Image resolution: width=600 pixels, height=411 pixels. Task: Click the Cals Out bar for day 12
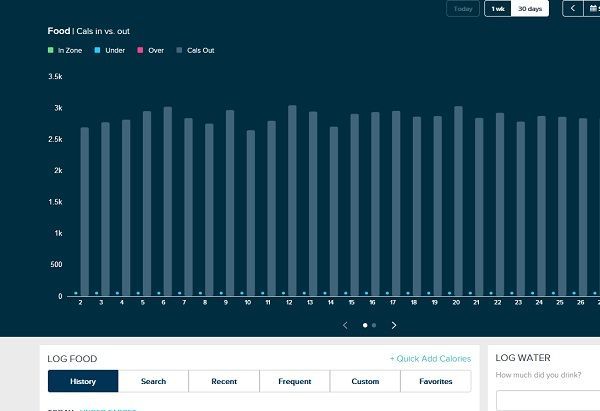pyautogui.click(x=292, y=201)
